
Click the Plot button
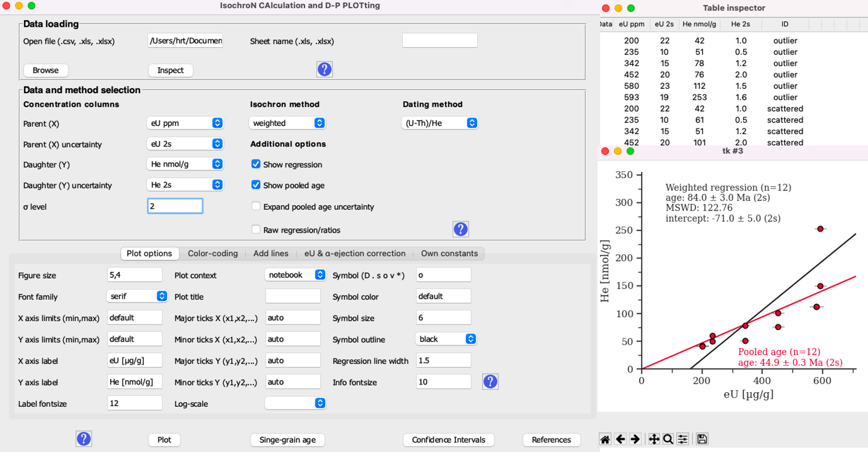click(164, 439)
